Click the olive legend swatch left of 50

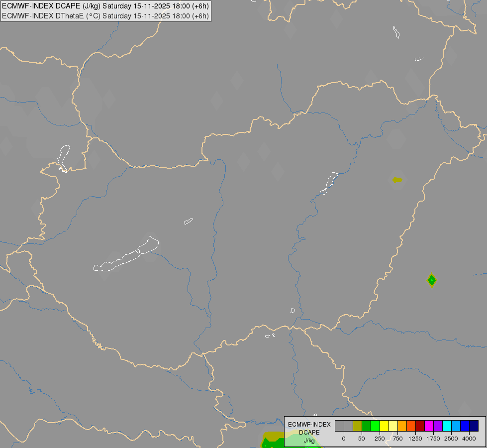tap(357, 426)
